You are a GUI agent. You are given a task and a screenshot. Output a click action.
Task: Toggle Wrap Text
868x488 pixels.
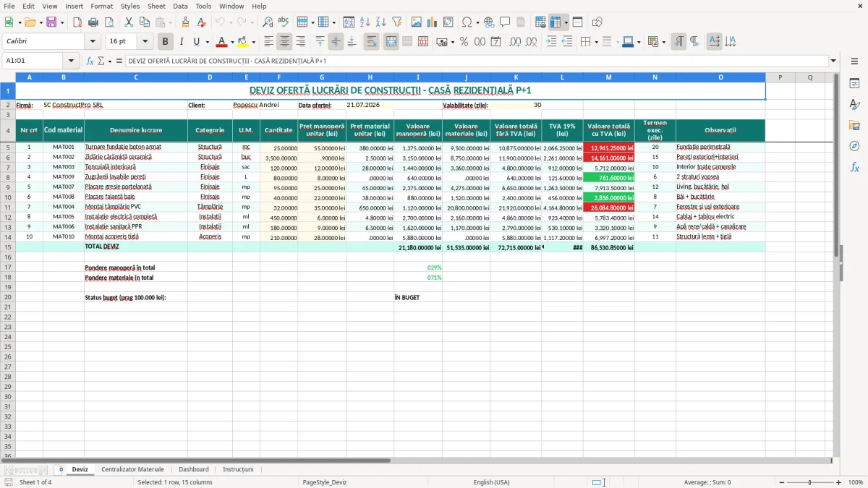point(371,42)
